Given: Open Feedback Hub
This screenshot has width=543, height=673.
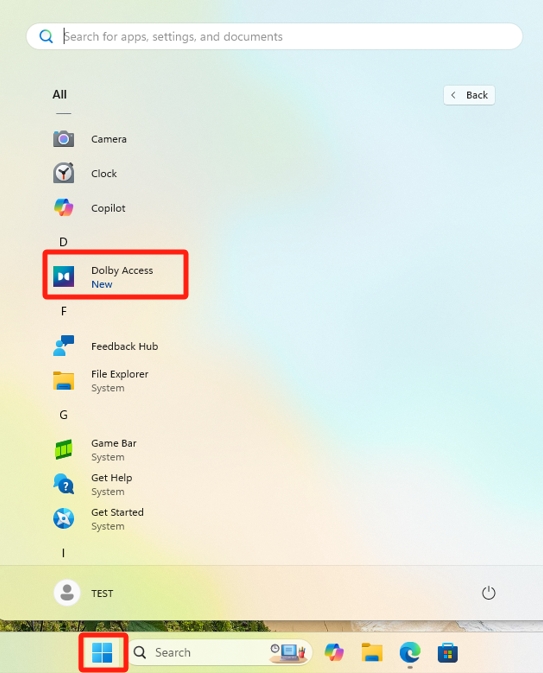Looking at the screenshot, I should click(x=106, y=346).
